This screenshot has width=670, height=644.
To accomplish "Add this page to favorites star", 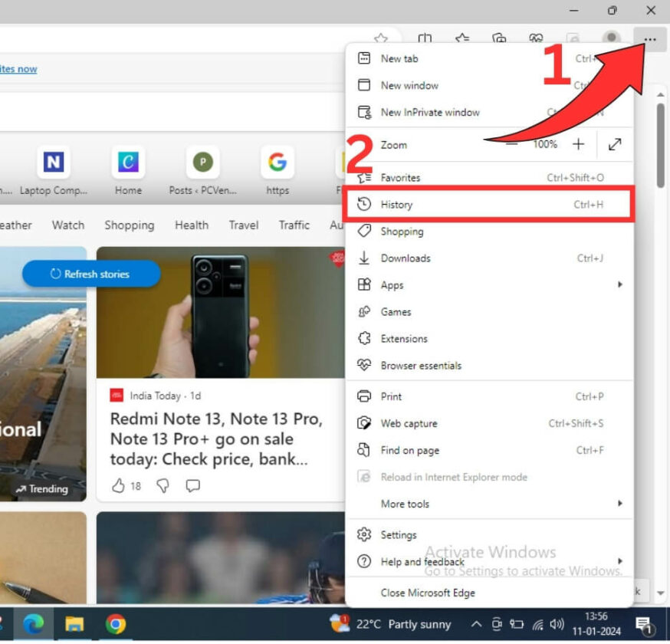I will [x=381, y=38].
